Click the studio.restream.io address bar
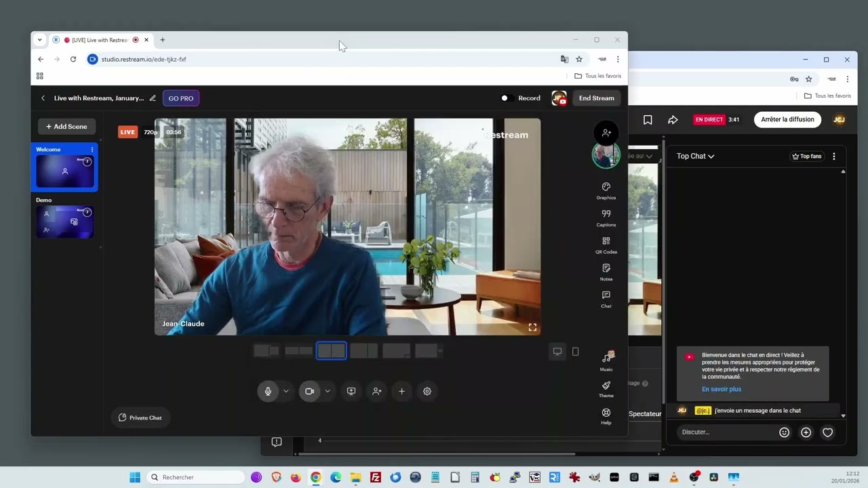The image size is (868, 488). point(322,59)
